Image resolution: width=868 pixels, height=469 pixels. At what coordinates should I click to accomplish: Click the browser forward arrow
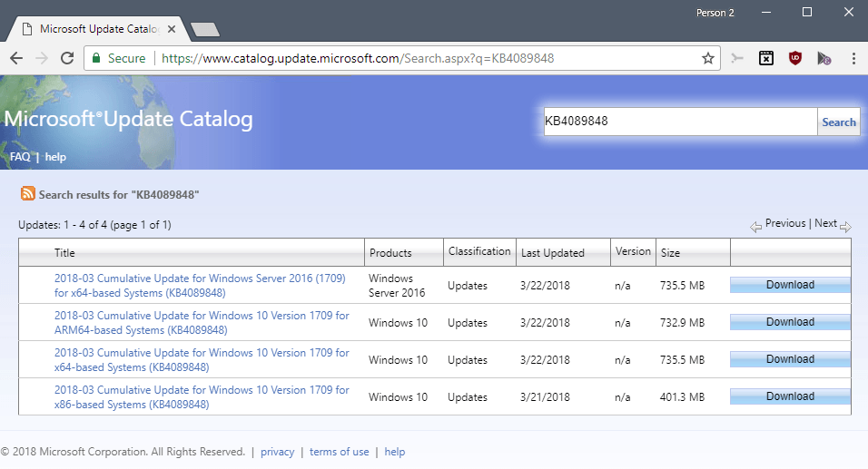pos(42,58)
